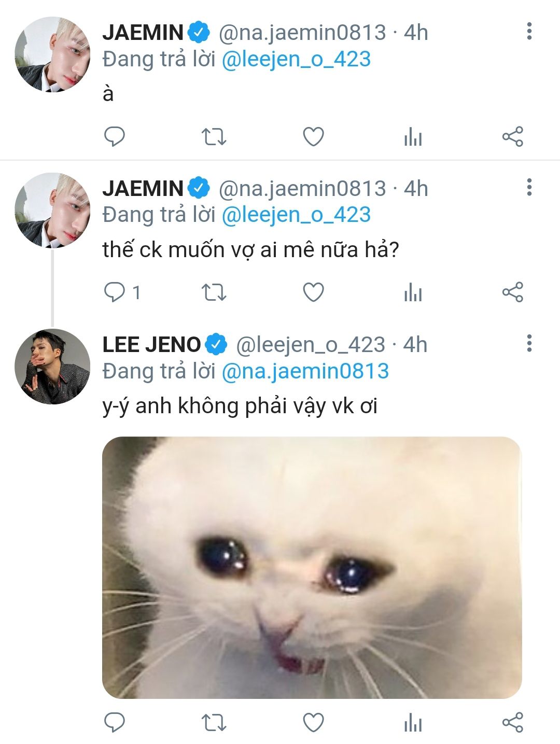560x744 pixels.
Task: Open more options for Jaemin's first tweet
Action: tap(529, 32)
